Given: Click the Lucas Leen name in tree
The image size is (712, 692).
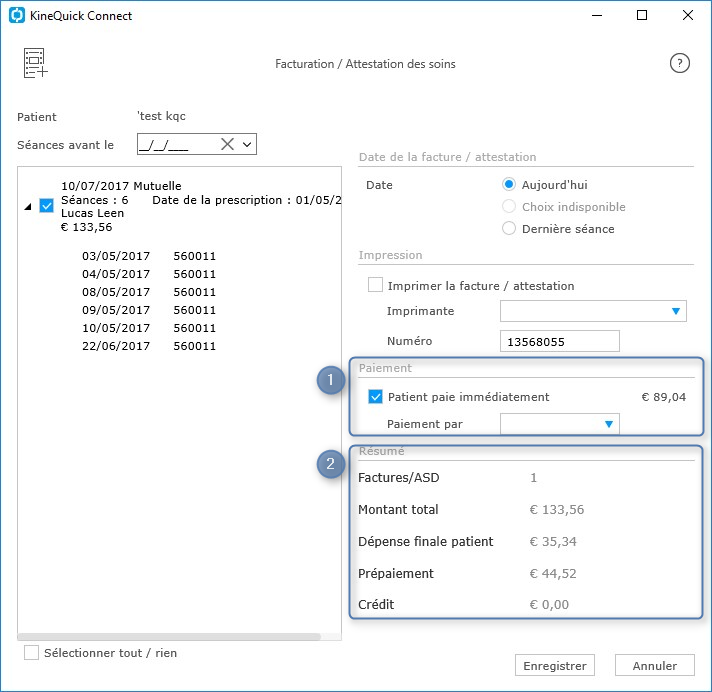Looking at the screenshot, I should (x=92, y=213).
